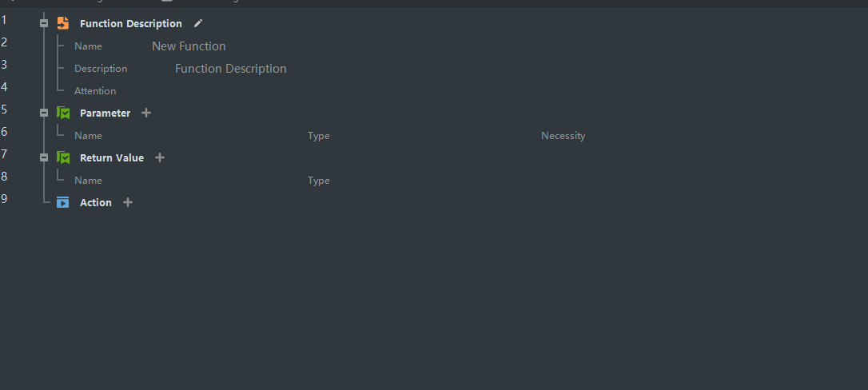Collapse the Function Description section
This screenshot has height=390, width=868.
pos(44,23)
